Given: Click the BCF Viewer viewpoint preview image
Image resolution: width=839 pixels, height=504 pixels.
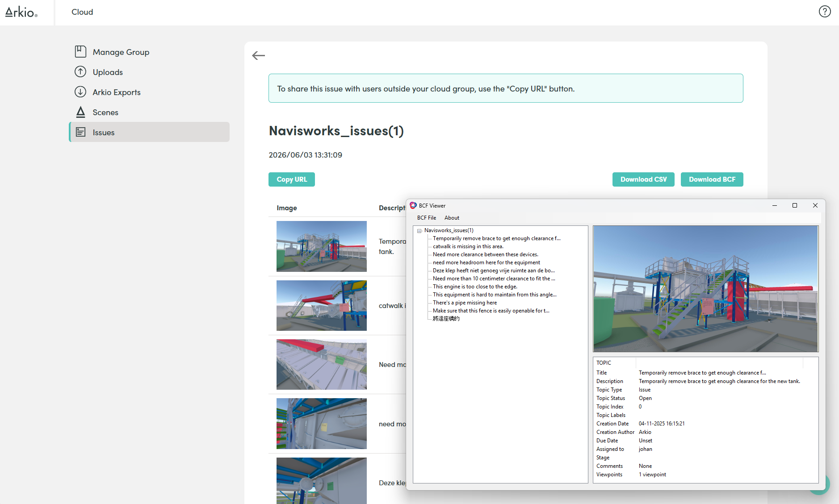Looking at the screenshot, I should click(705, 289).
